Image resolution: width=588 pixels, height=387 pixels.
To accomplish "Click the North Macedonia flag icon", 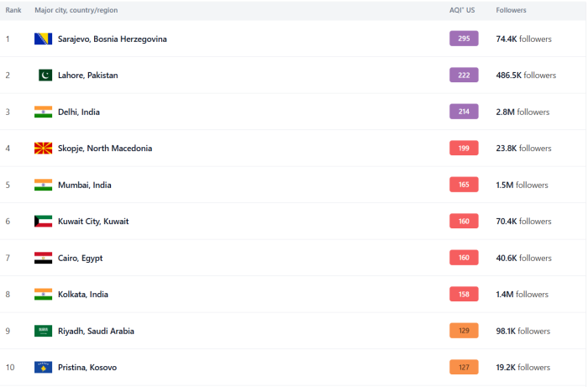I will [x=43, y=149].
